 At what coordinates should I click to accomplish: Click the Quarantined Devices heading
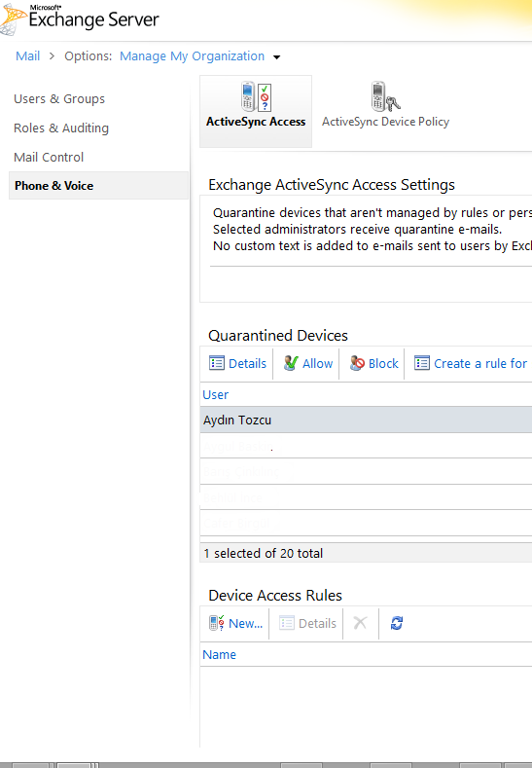pyautogui.click(x=278, y=336)
